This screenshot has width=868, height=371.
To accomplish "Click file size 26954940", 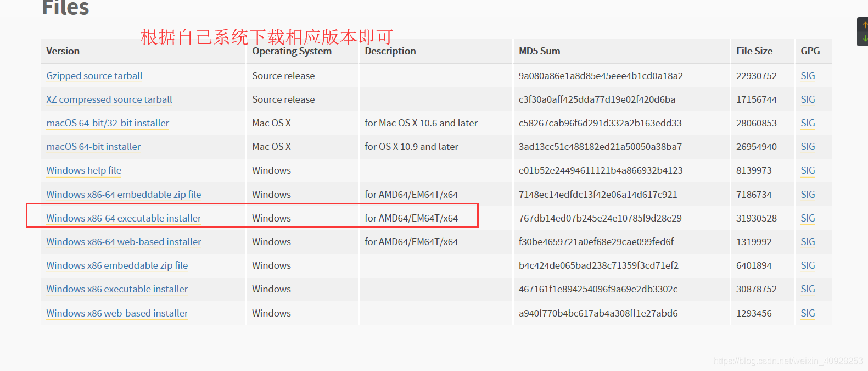I will click(757, 147).
